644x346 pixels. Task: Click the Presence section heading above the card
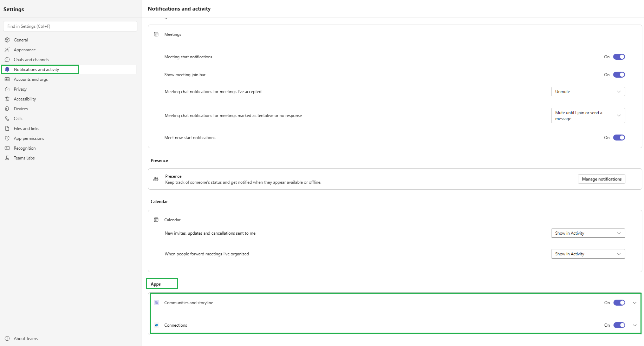pyautogui.click(x=159, y=161)
